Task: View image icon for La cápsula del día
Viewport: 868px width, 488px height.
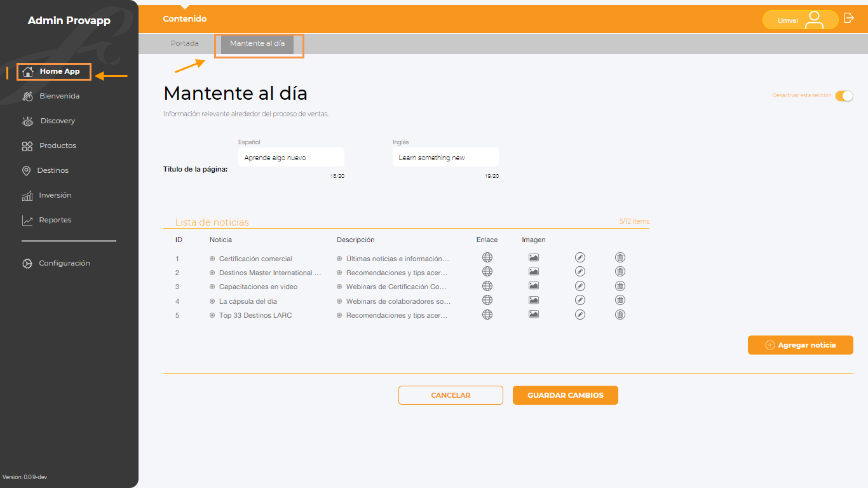Action: click(x=534, y=300)
